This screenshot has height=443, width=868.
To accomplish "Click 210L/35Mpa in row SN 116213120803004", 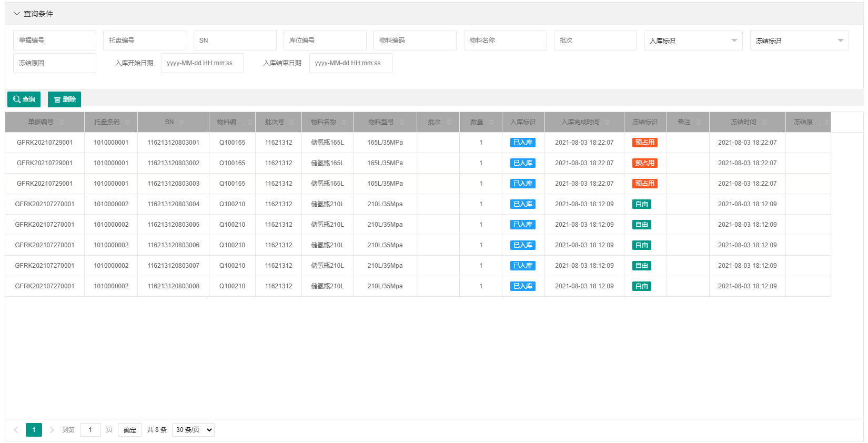I will click(x=385, y=204).
